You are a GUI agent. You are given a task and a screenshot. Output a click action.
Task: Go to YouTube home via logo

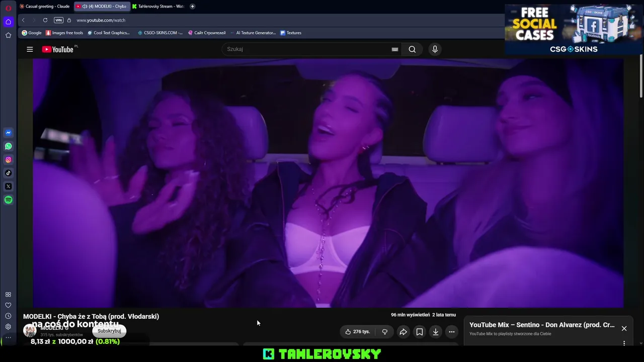tap(58, 49)
